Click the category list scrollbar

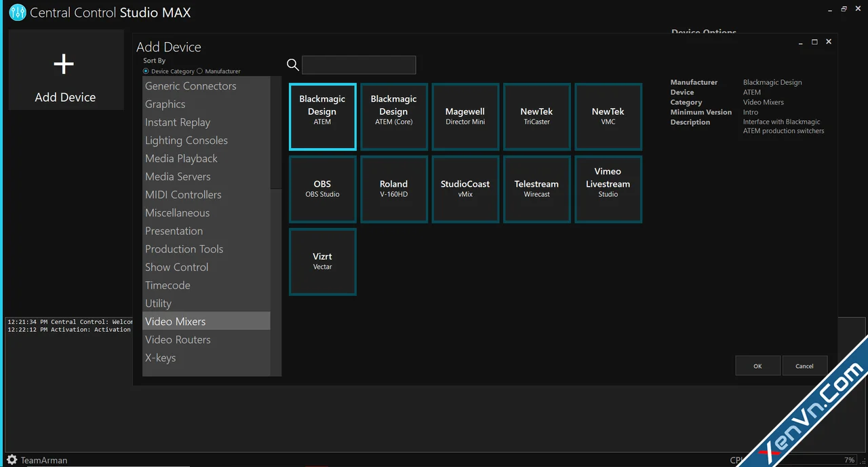[276, 226]
